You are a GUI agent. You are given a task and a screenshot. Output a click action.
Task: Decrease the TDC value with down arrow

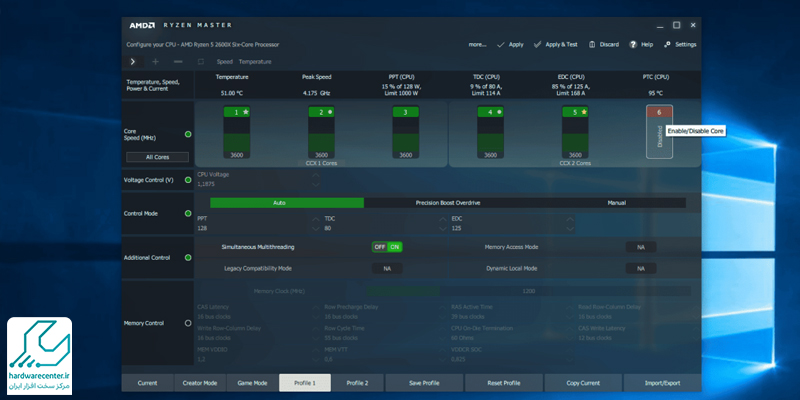pyautogui.click(x=443, y=228)
